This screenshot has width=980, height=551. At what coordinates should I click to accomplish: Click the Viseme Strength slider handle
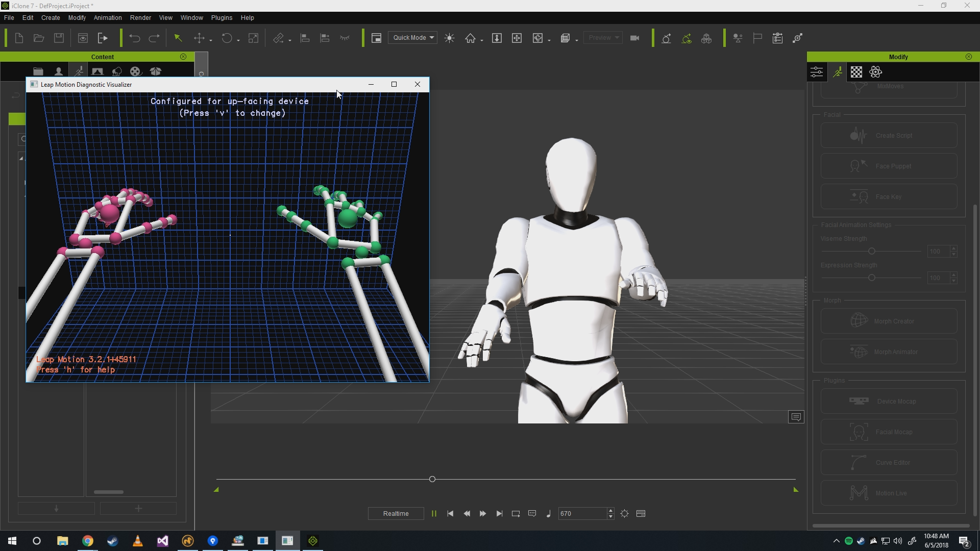[872, 252]
